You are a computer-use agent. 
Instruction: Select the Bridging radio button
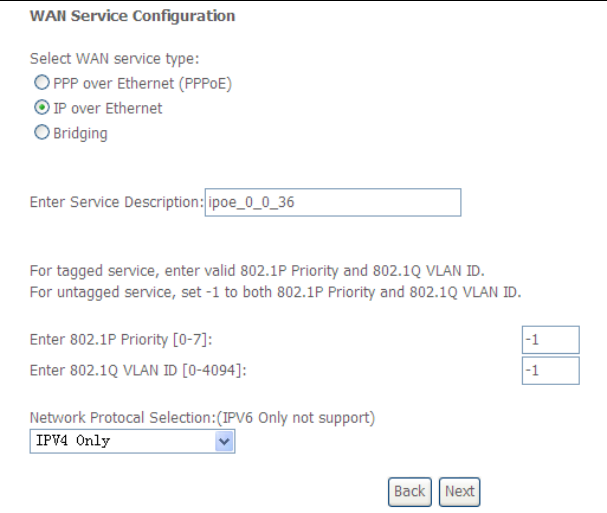click(x=42, y=133)
